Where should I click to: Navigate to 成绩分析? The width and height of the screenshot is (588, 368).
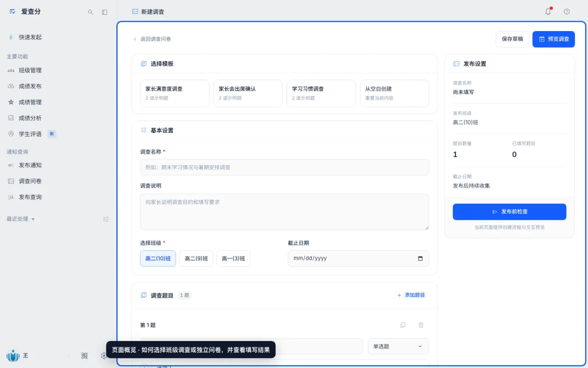[x=30, y=118]
